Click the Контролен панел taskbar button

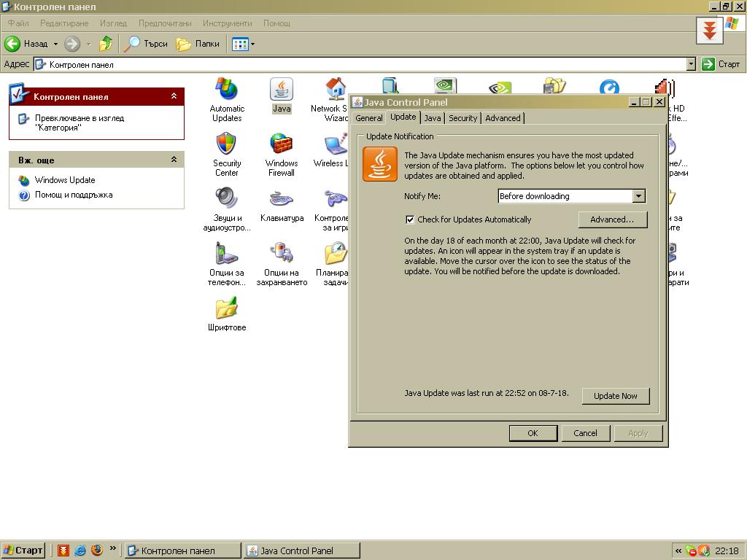[x=183, y=551]
